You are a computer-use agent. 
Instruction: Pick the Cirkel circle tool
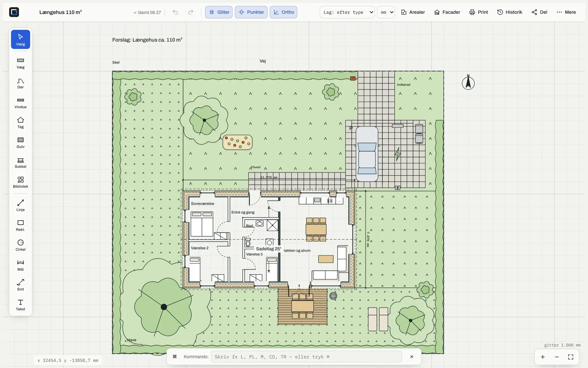21,245
